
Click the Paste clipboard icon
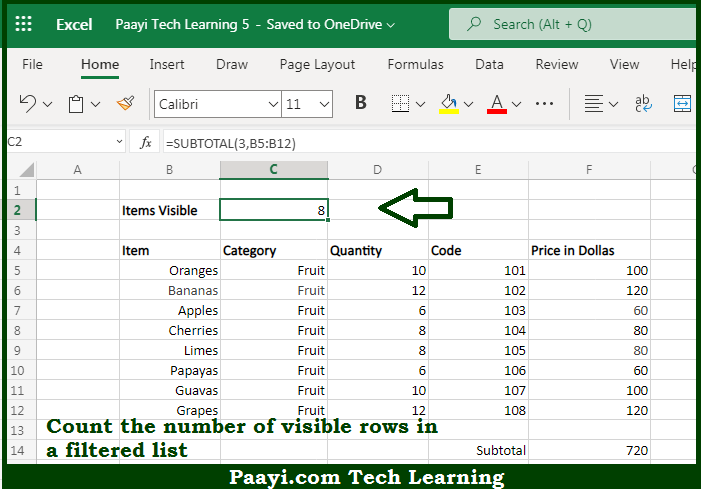point(76,104)
